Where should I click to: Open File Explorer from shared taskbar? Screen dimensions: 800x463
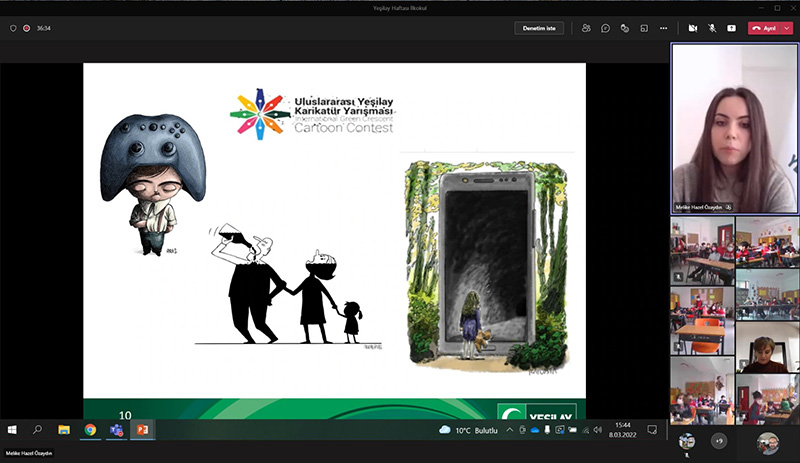click(64, 430)
